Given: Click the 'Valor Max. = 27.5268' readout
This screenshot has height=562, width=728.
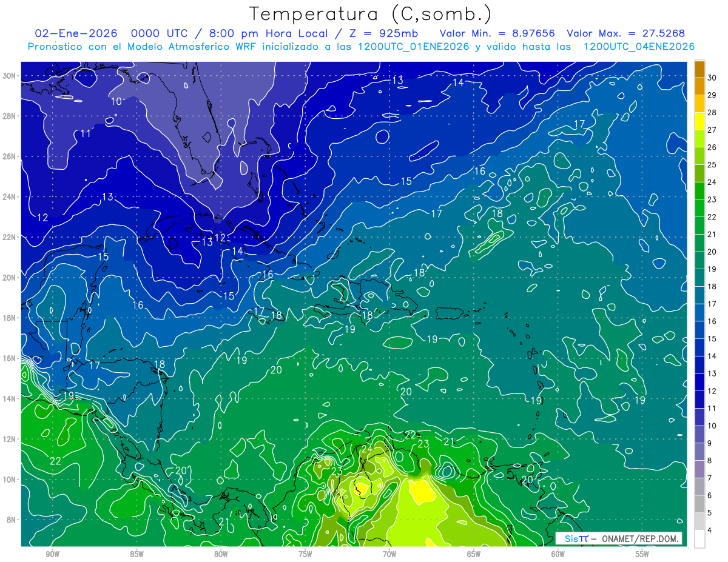Looking at the screenshot, I should coord(626,33).
